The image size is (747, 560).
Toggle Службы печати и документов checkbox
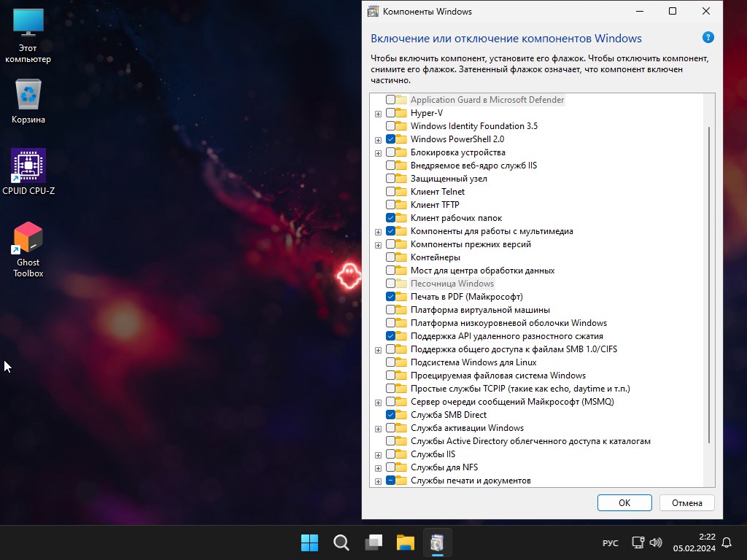(x=390, y=481)
